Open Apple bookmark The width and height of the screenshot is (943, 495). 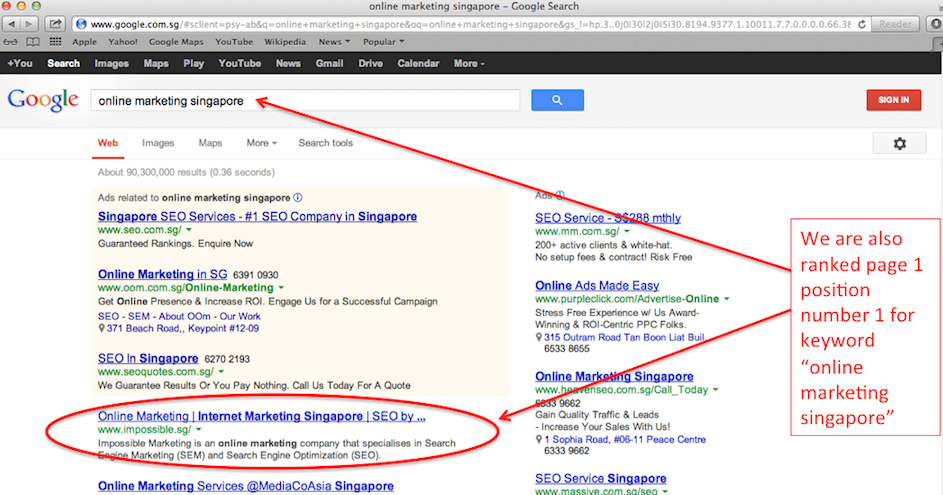tap(84, 42)
